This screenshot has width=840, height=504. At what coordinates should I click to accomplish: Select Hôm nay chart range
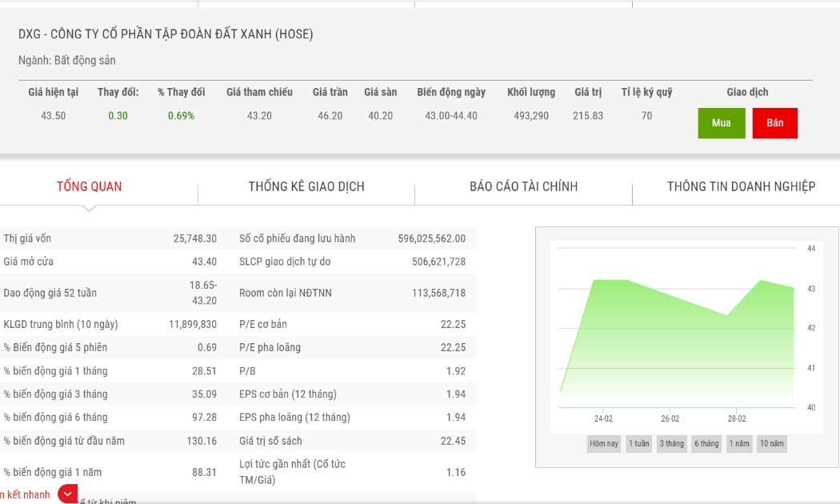point(604,443)
